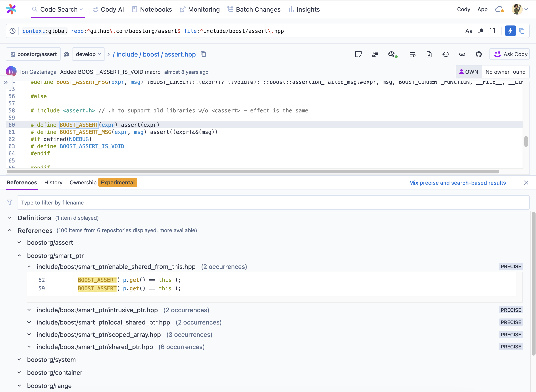Click the OWN ownership button
536x392 pixels.
(469, 72)
